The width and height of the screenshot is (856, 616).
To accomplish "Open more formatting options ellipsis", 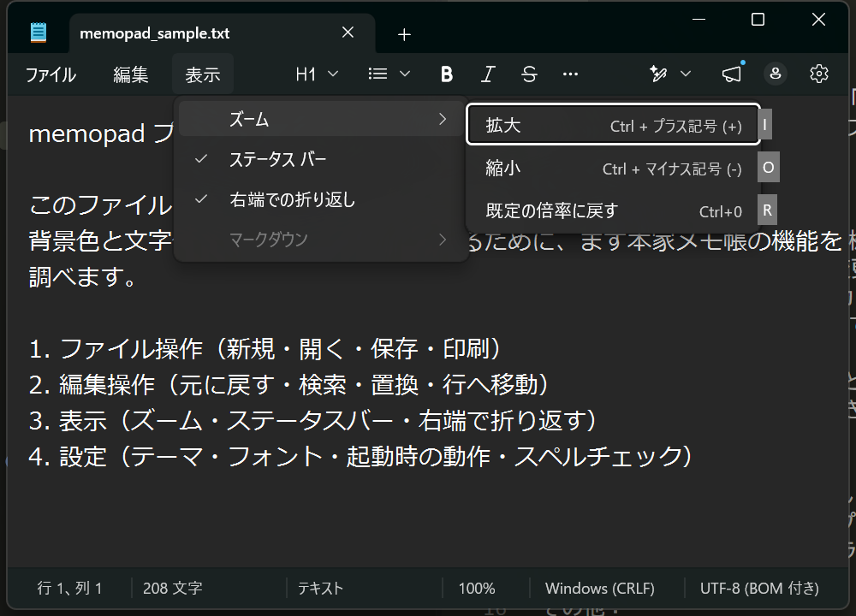I will pyautogui.click(x=570, y=74).
